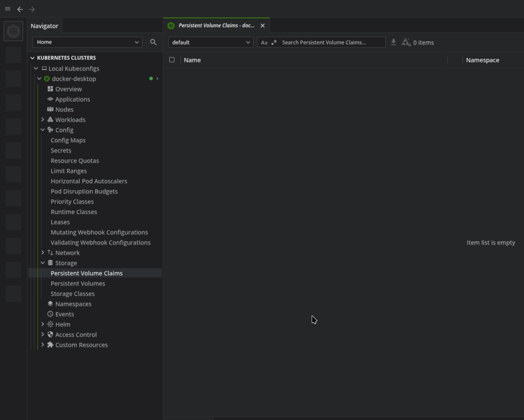Enable regex matching with the .* toggle
Screen dimensions: 524x420
pyautogui.click(x=274, y=42)
